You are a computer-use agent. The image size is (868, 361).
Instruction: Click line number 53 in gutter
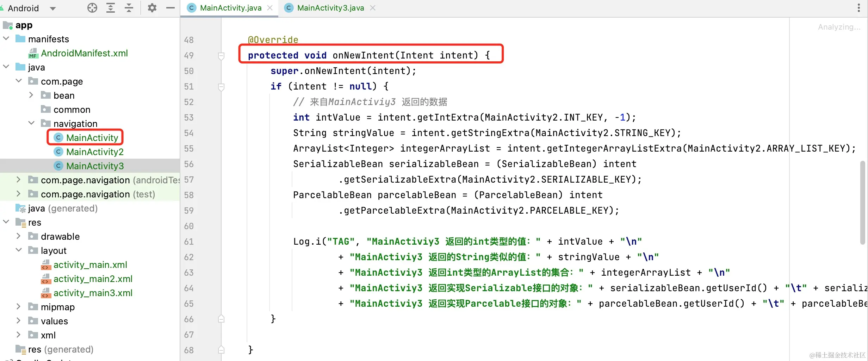tap(189, 118)
